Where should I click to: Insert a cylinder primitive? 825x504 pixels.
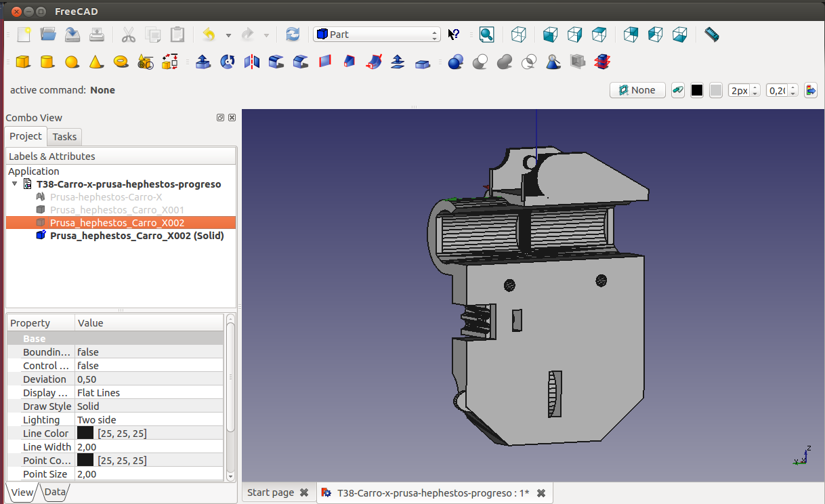[x=47, y=62]
